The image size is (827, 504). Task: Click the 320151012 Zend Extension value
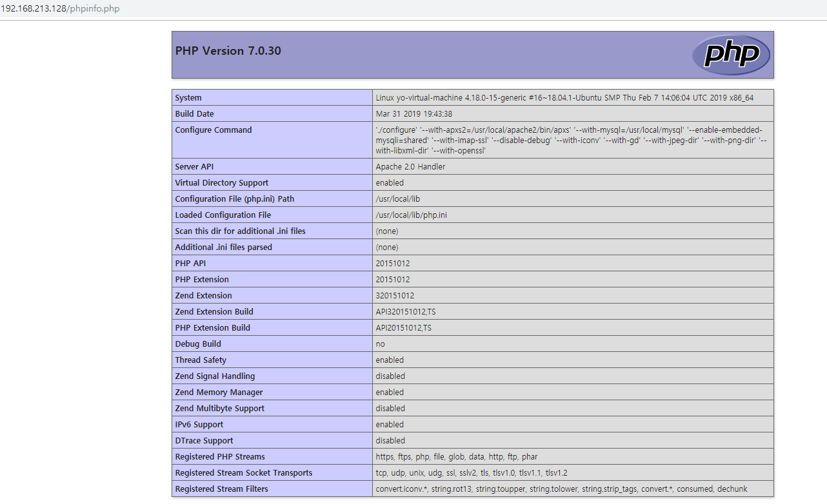tap(395, 296)
